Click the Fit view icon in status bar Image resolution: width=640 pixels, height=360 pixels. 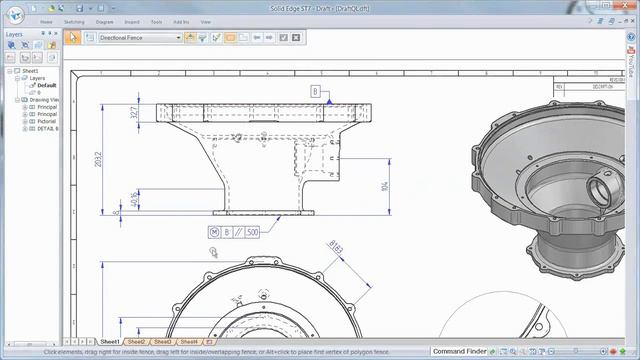point(533,351)
